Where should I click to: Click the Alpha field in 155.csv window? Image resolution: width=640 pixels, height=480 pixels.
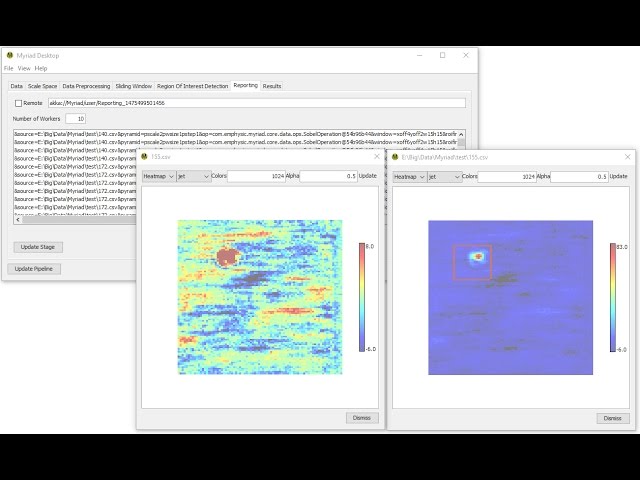pos(328,176)
